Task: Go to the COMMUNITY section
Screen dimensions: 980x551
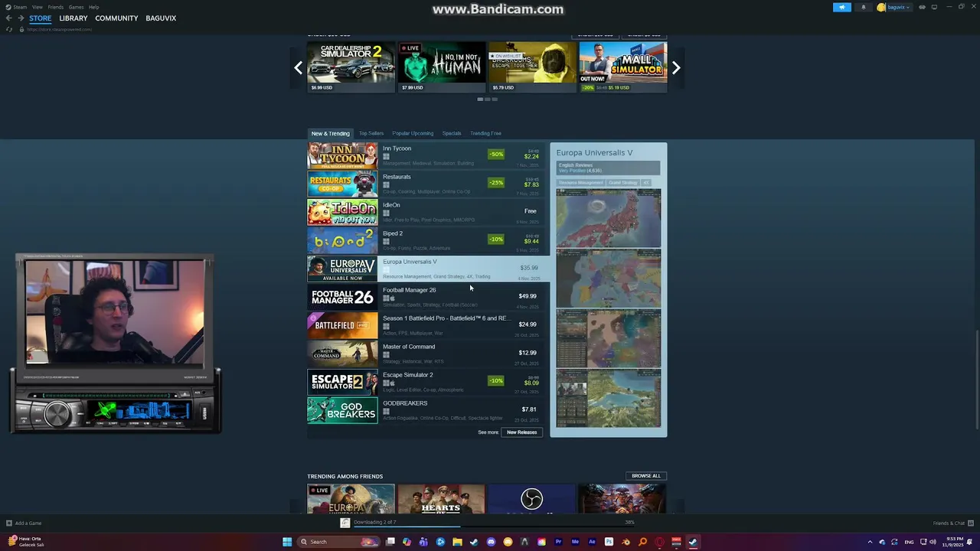Action: click(x=116, y=18)
